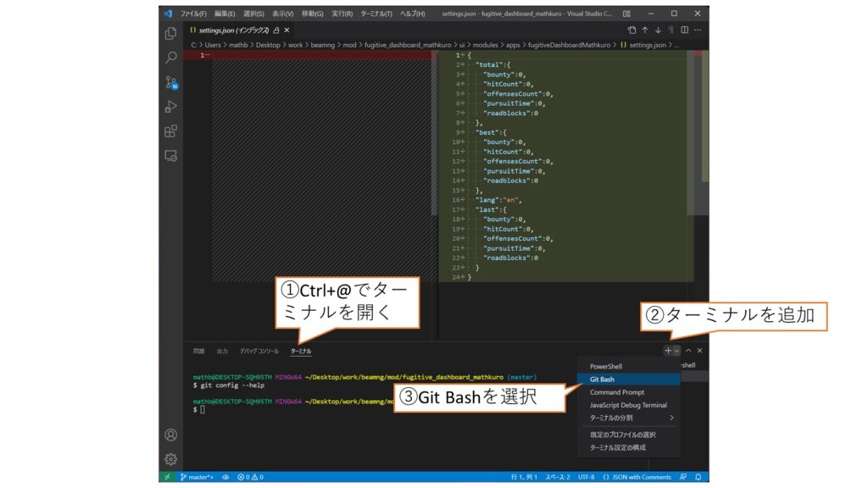Open the Run and Debug view

click(170, 107)
